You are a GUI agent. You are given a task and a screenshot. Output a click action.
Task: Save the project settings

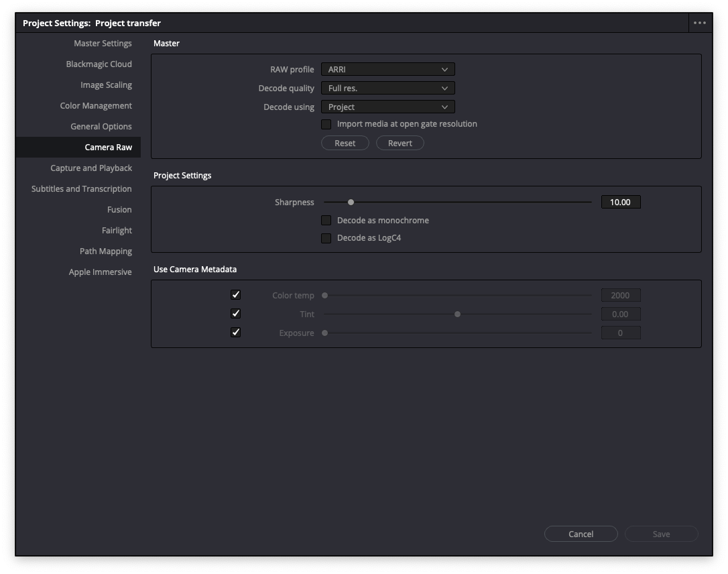(x=661, y=534)
